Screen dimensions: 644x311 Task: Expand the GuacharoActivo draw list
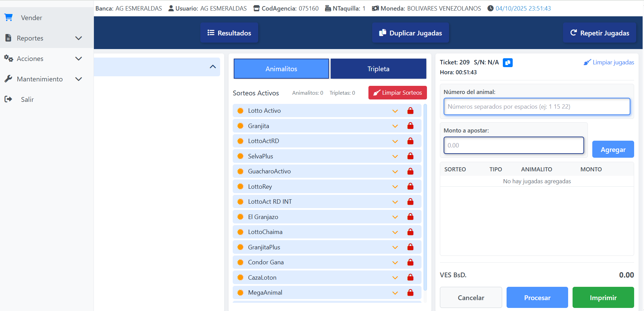(x=395, y=172)
